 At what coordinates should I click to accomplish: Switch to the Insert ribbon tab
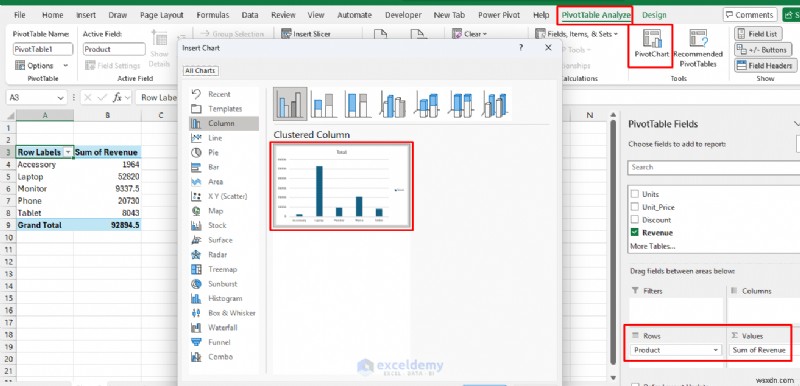point(86,15)
